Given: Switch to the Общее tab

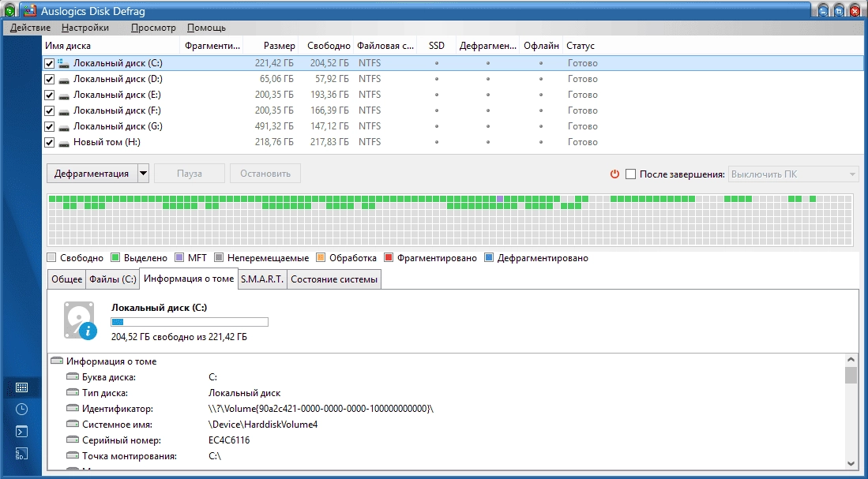Looking at the screenshot, I should 66,279.
